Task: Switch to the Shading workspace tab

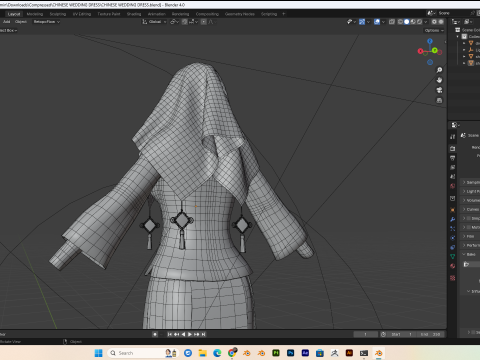Action: (134, 14)
